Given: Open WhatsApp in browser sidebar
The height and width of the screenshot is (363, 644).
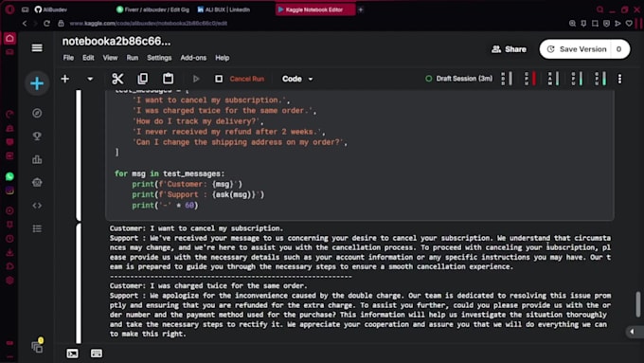Looking at the screenshot, I should [x=9, y=176].
